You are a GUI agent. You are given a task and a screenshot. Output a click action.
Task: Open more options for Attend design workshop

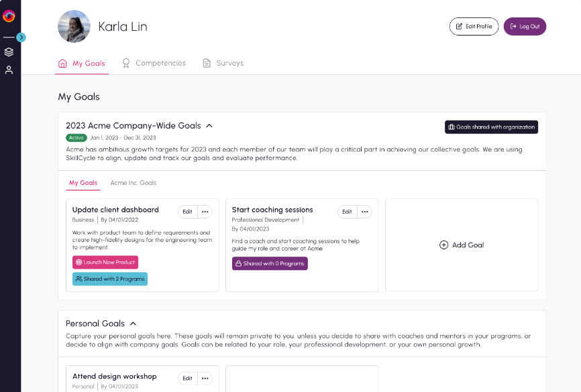tap(205, 379)
